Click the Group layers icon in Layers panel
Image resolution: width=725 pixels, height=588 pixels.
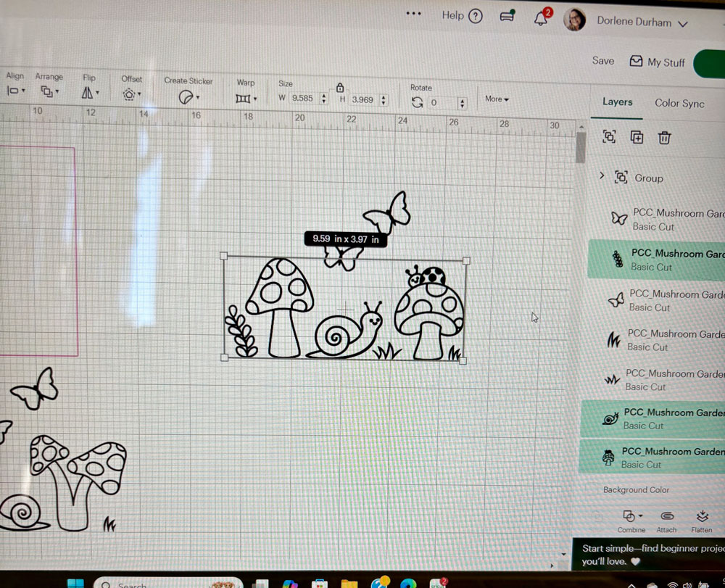click(x=609, y=137)
